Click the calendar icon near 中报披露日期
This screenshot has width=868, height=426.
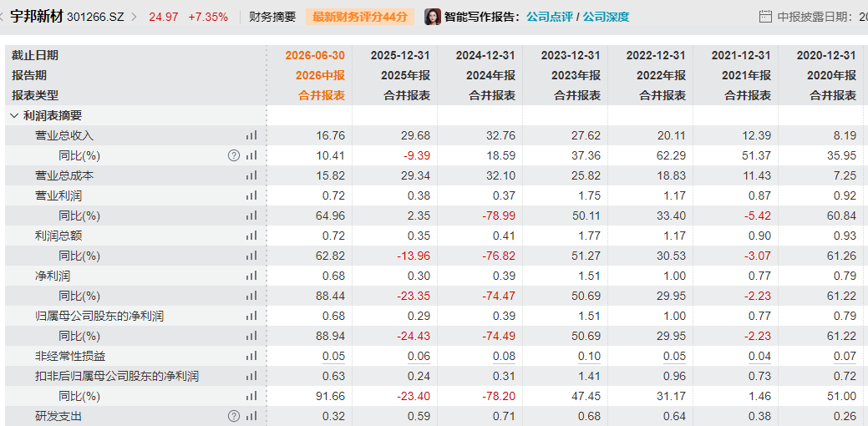tap(765, 17)
